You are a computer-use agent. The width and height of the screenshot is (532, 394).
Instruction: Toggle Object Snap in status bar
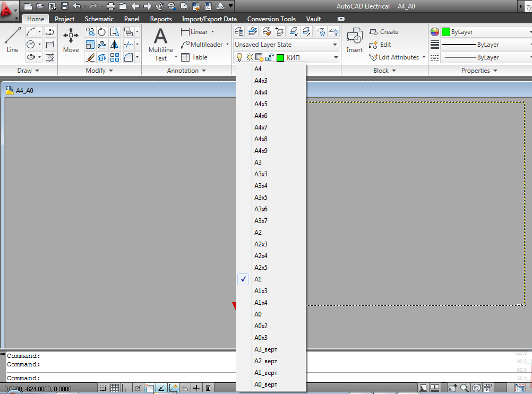[x=150, y=388]
